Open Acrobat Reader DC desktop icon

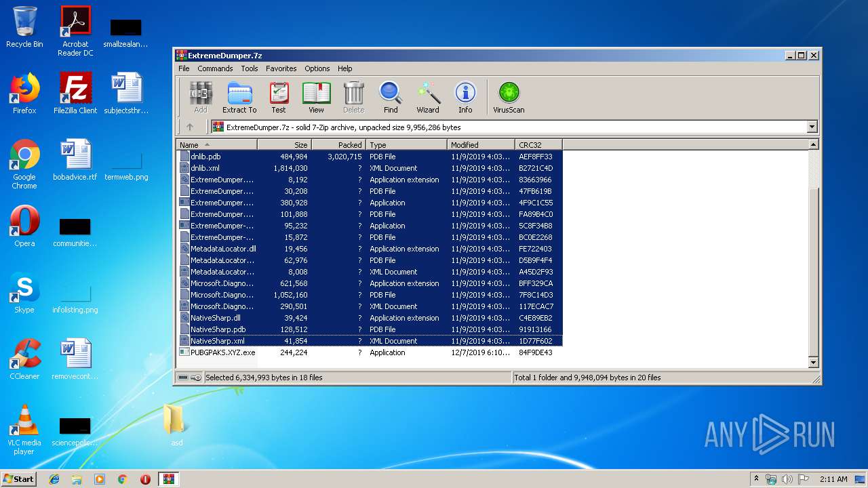click(75, 31)
